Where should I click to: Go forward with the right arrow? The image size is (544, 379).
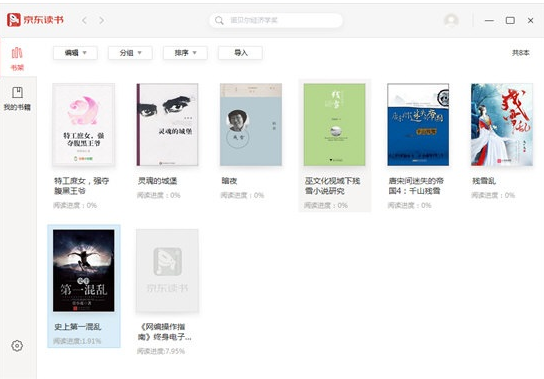tap(102, 20)
